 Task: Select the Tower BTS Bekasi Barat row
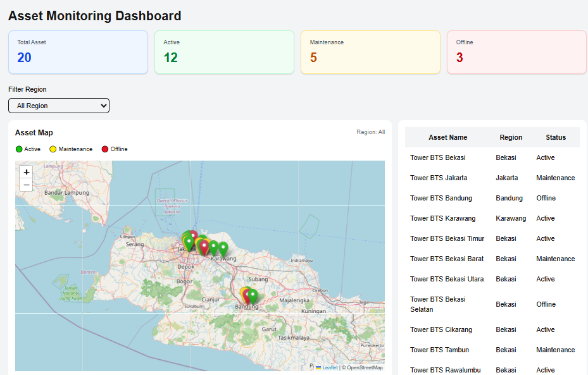coord(492,259)
